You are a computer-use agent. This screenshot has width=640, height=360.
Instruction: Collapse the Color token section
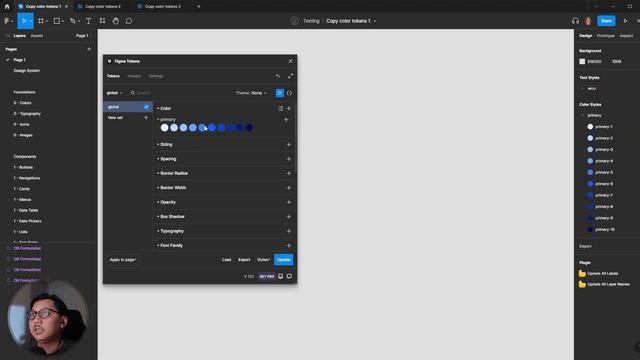158,108
